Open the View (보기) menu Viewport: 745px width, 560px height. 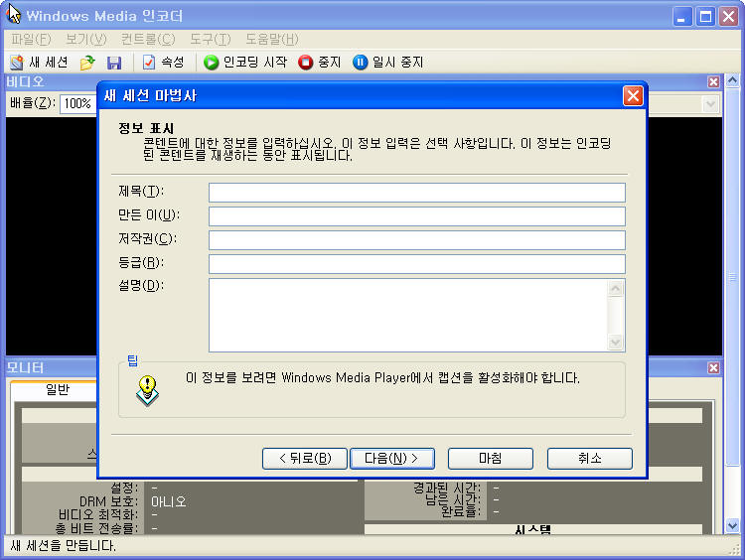(86, 39)
